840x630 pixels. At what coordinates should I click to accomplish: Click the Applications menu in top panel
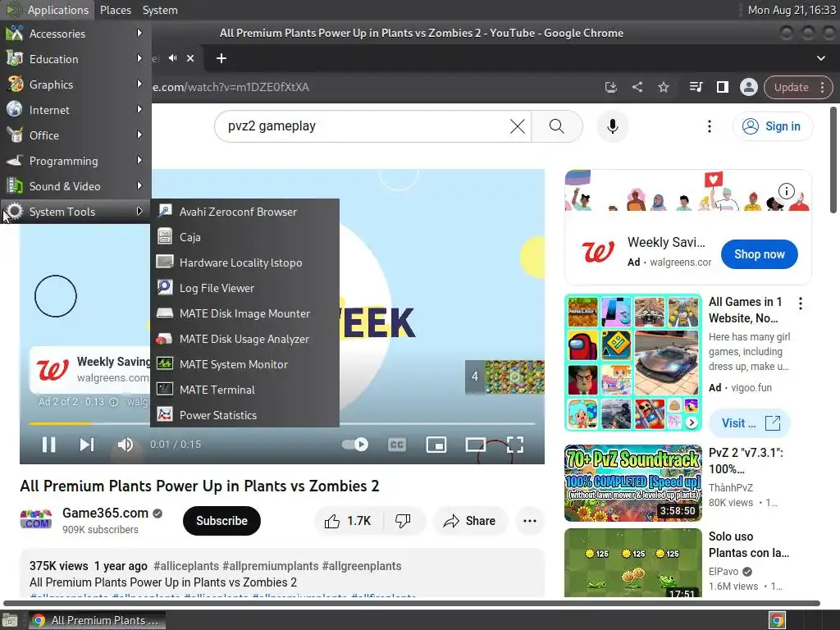pyautogui.click(x=48, y=10)
